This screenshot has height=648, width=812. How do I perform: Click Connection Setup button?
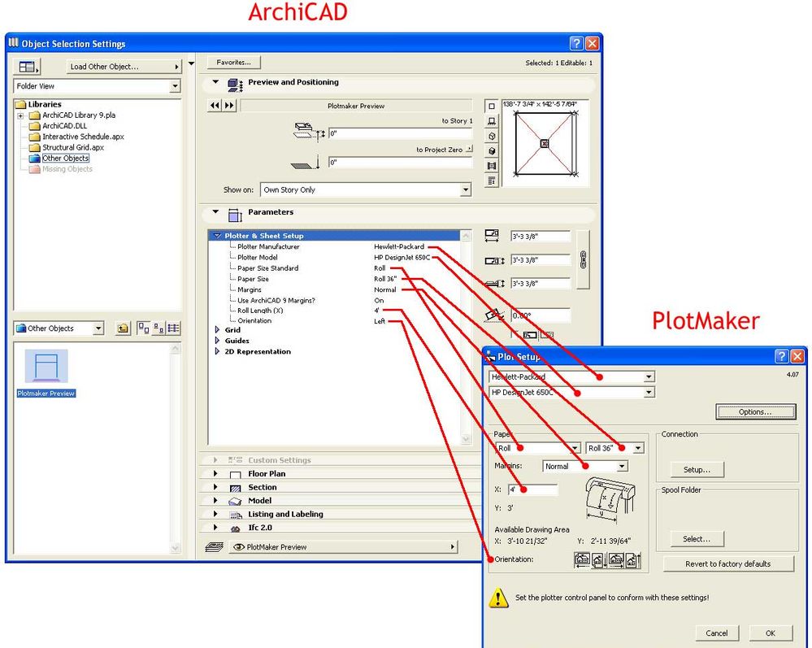tap(697, 470)
